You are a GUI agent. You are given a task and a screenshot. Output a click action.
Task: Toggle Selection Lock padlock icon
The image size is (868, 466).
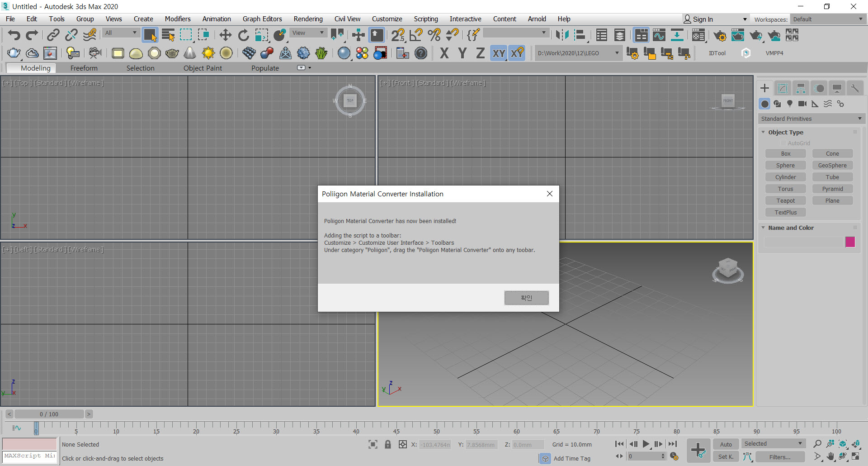(x=387, y=444)
